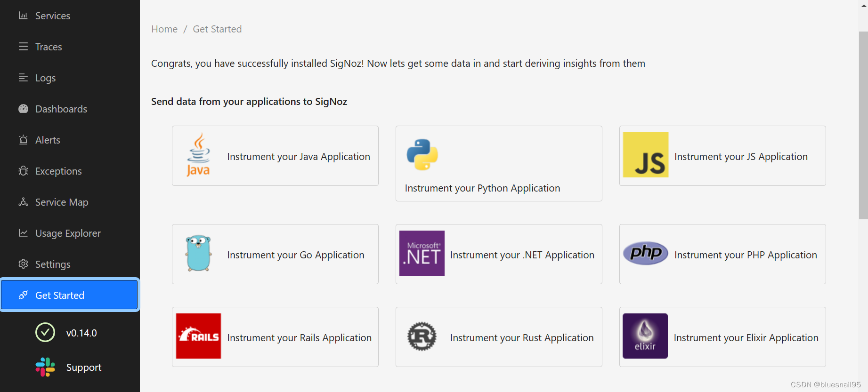
Task: Open Usage Explorer
Action: 70,233
